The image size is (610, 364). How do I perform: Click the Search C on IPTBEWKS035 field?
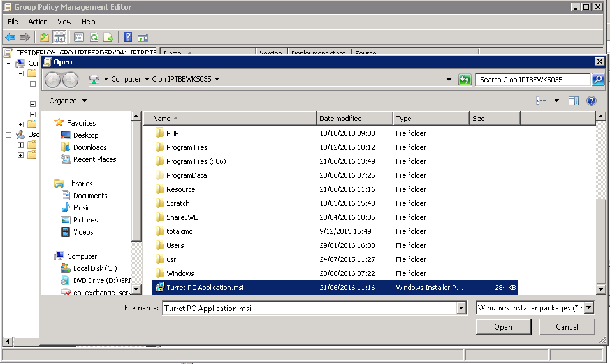point(533,79)
